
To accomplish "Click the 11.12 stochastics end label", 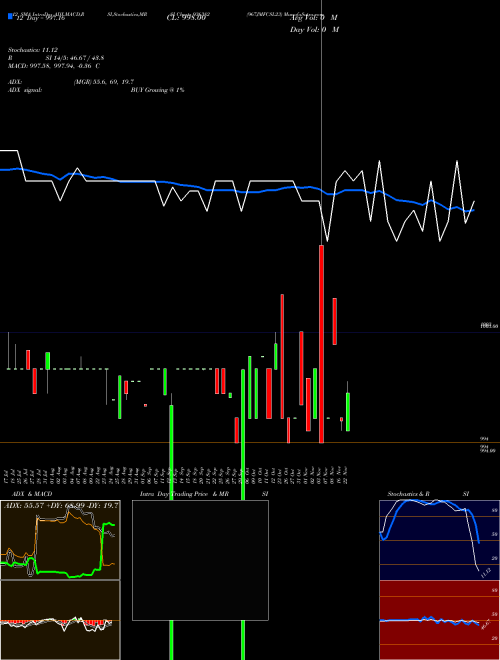I will tap(485, 573).
